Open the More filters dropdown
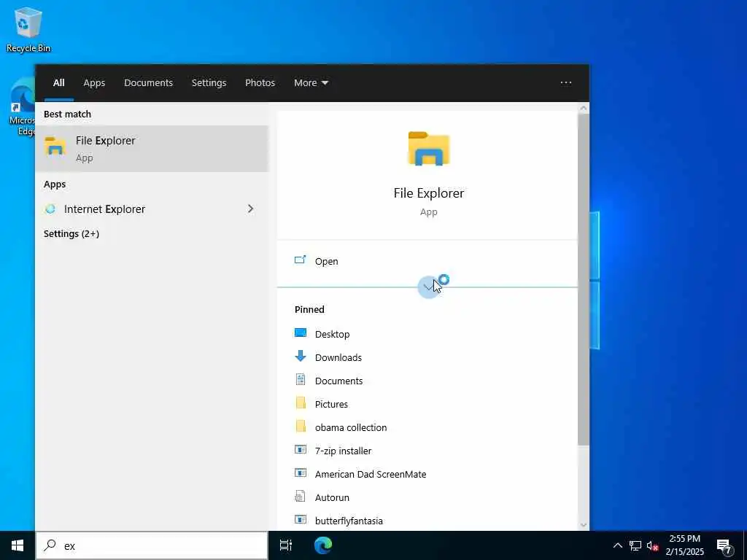 click(311, 82)
